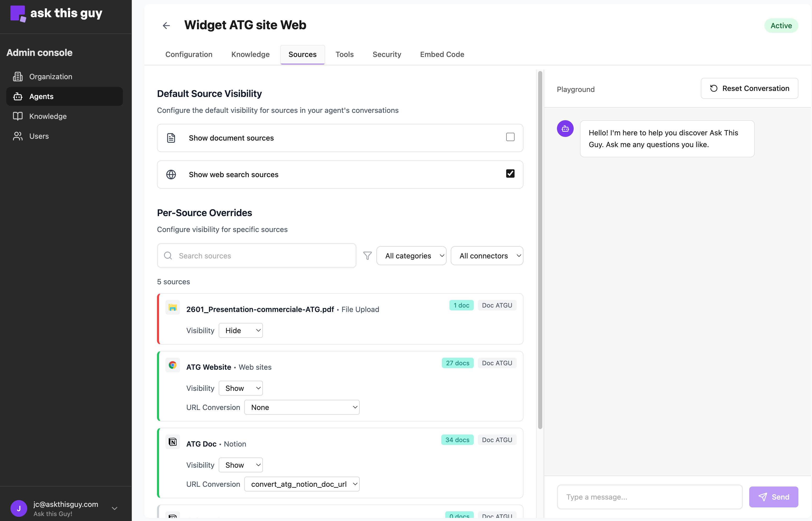Select the Users sidebar icon
This screenshot has width=812, height=521.
point(18,136)
